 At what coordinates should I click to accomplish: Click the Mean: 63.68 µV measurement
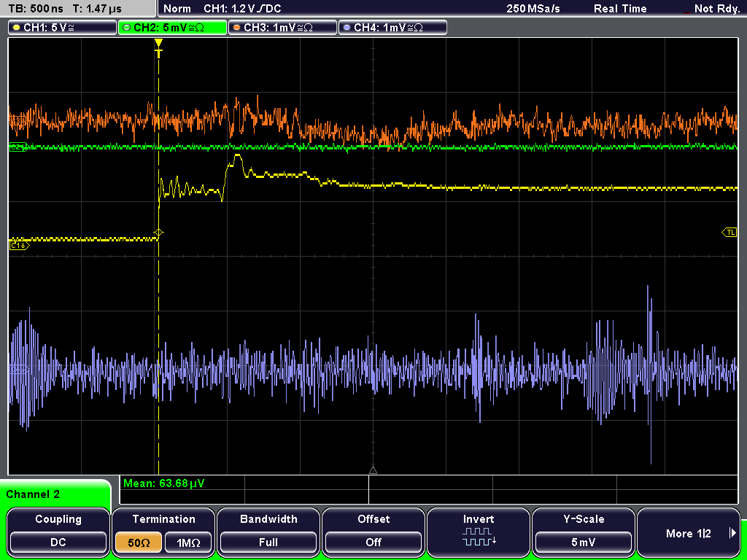pyautogui.click(x=164, y=483)
